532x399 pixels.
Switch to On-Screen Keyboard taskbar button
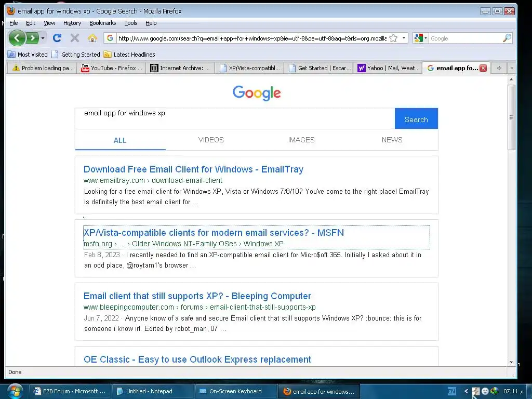(235, 391)
